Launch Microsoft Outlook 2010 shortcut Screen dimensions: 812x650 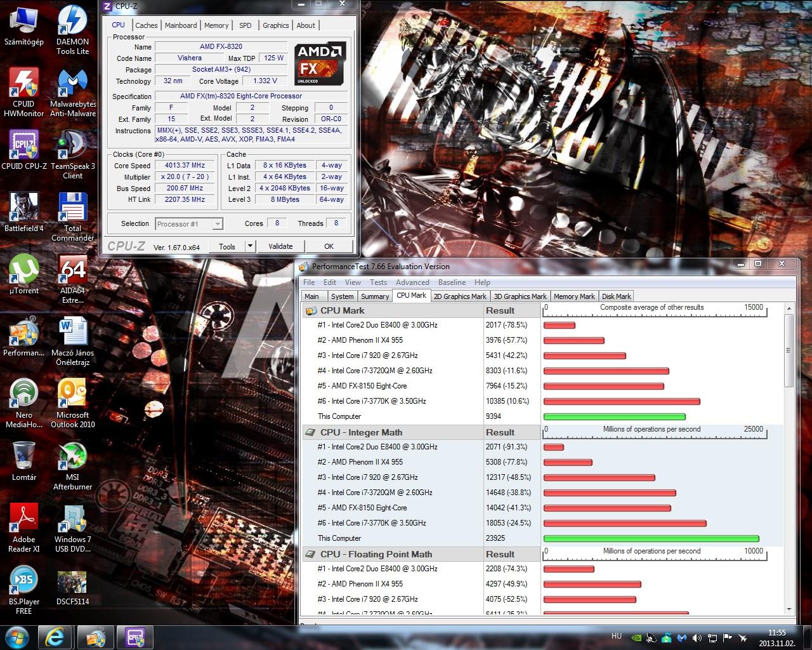73,404
